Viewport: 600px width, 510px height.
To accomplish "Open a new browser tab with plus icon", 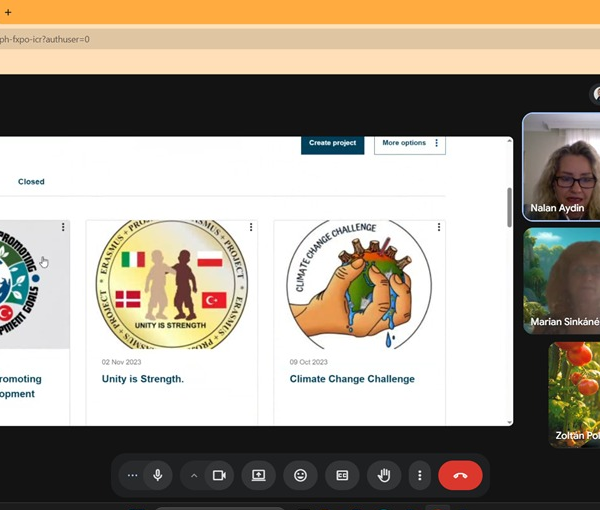I will coord(8,12).
